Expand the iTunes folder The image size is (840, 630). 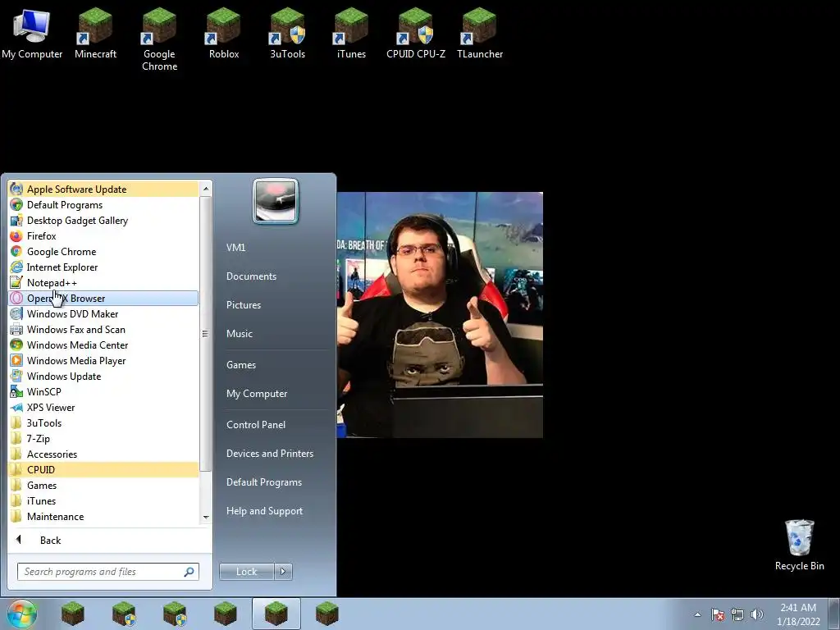point(103,501)
